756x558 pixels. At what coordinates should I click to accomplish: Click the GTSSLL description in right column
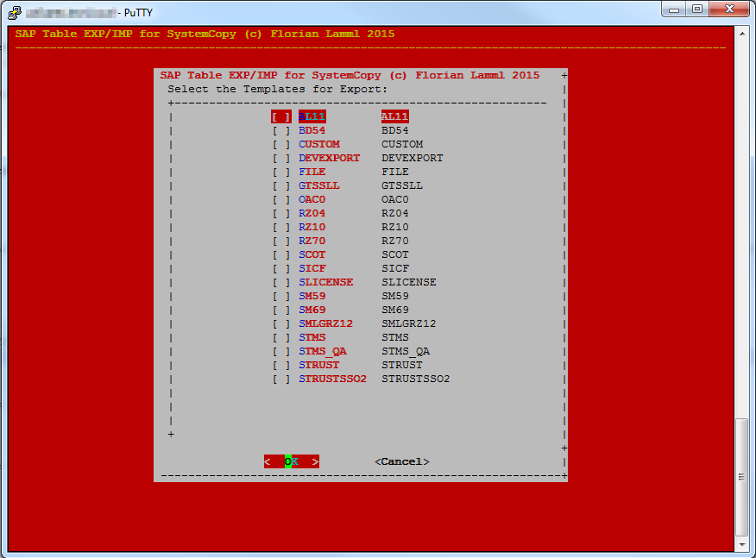(x=402, y=185)
